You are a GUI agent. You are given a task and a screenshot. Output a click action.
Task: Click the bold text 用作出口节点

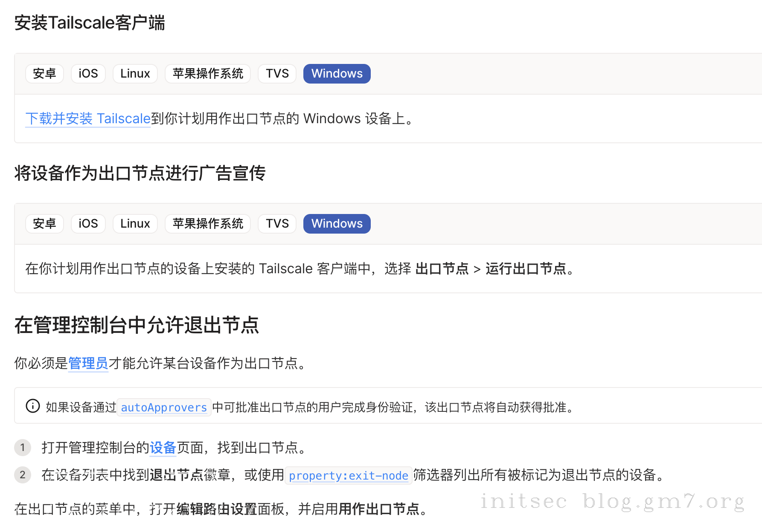(379, 509)
